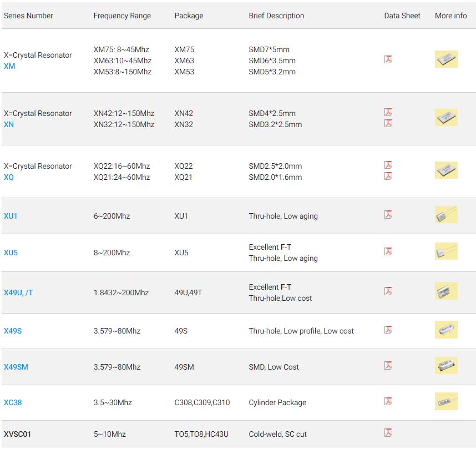Click the XC38 series link
476x449 pixels.
(13, 402)
